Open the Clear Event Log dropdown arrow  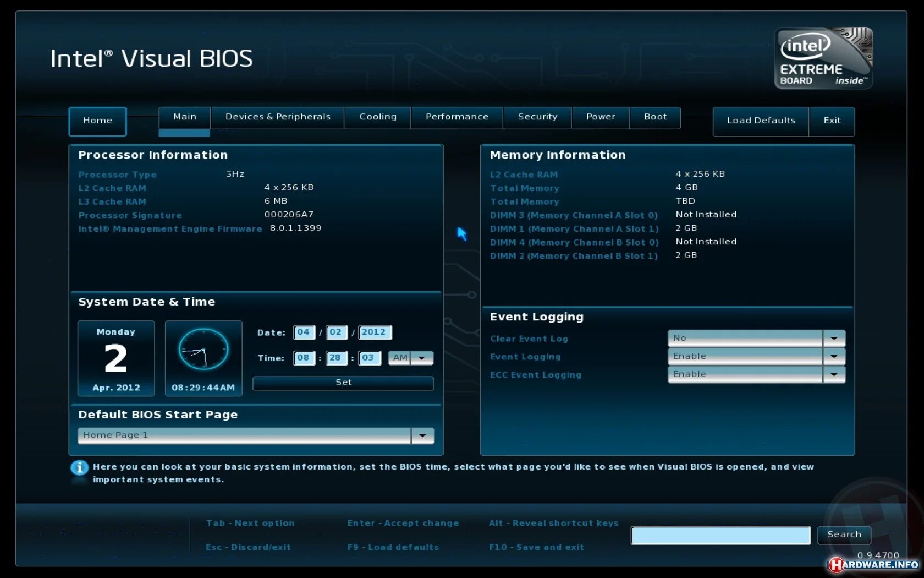[834, 339]
